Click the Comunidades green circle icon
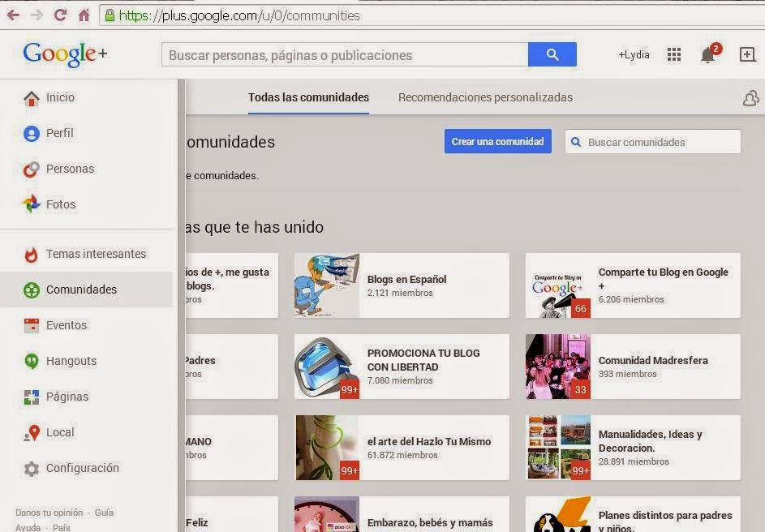Screen dimensions: 765x532 point(31,290)
